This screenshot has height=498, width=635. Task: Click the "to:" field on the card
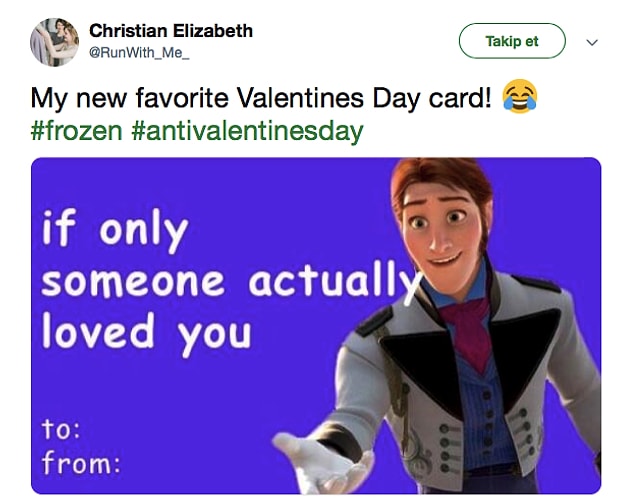click(x=61, y=429)
